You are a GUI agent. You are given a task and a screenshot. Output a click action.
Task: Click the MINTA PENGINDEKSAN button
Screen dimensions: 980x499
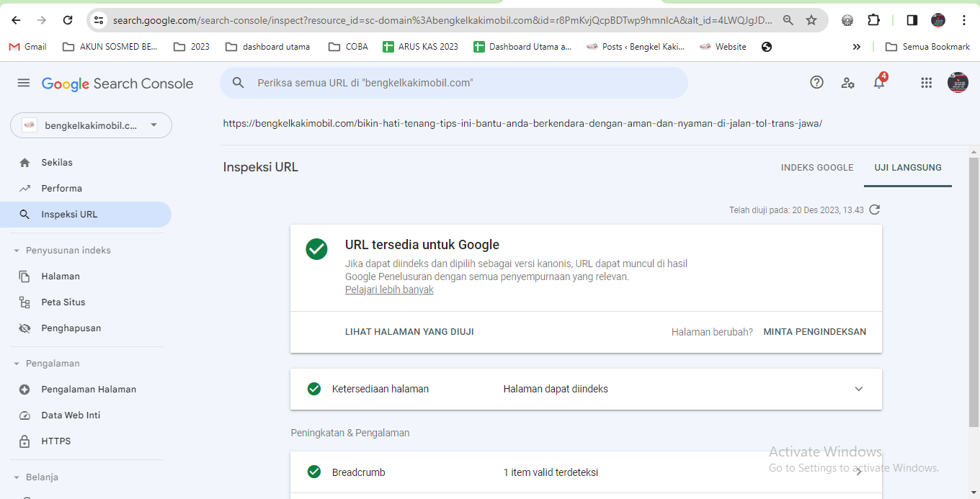click(x=815, y=332)
